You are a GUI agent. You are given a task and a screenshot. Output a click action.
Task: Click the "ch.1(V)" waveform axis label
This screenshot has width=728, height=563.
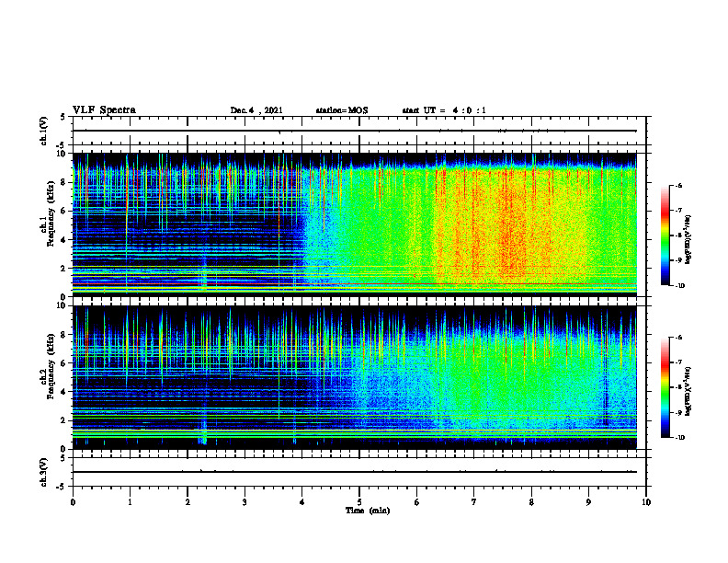(44, 131)
